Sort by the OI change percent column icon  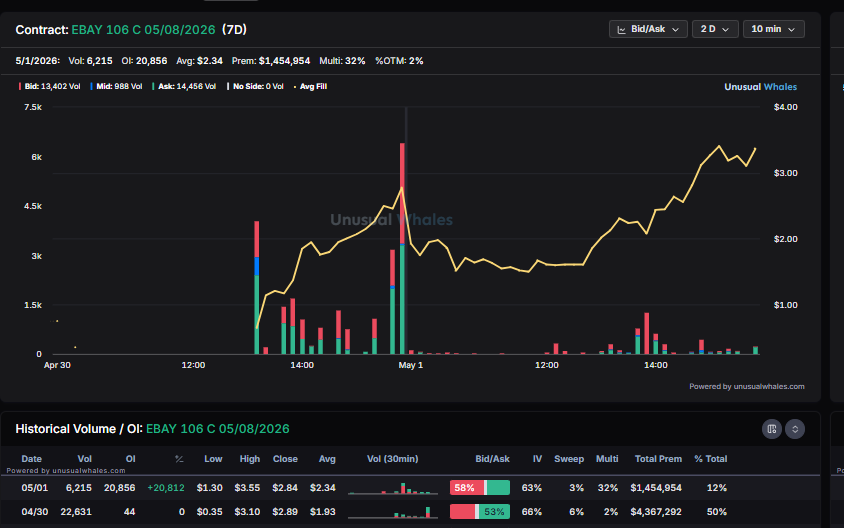(179, 459)
